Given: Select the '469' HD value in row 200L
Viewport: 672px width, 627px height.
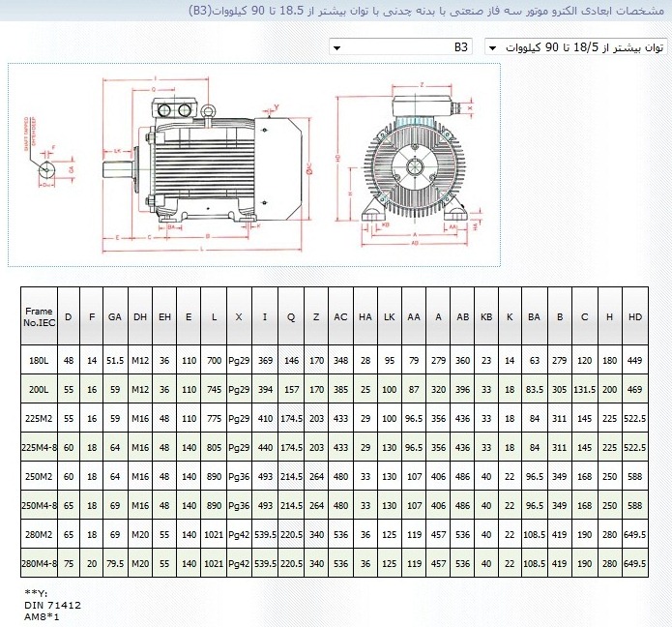Looking at the screenshot, I should point(635,389).
